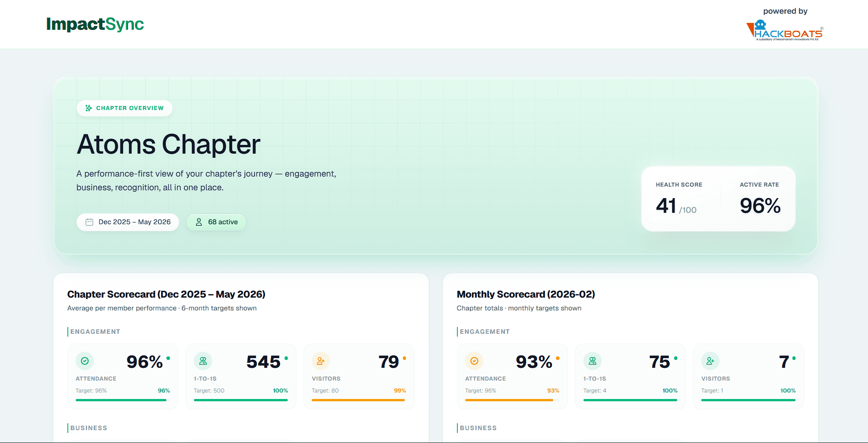Open the HackBoats powered-by logo

pyautogui.click(x=785, y=31)
